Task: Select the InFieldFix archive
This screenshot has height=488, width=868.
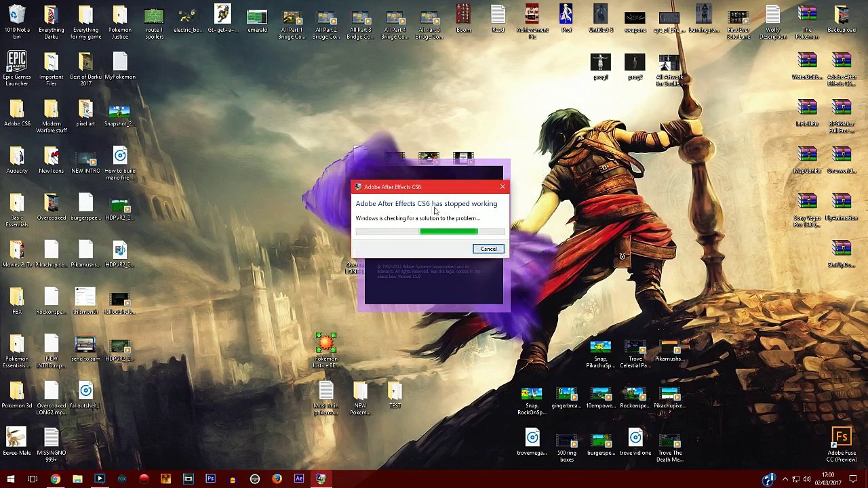Action: tap(807, 112)
